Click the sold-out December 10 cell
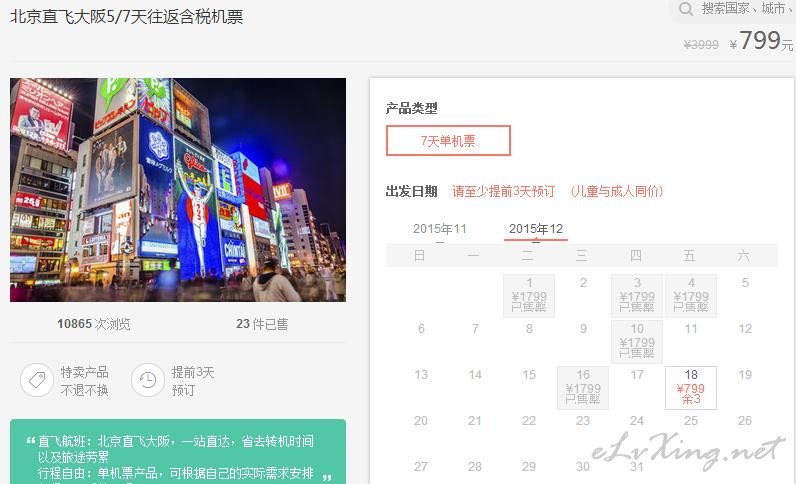Viewport: 796px width, 484px height. [637, 341]
